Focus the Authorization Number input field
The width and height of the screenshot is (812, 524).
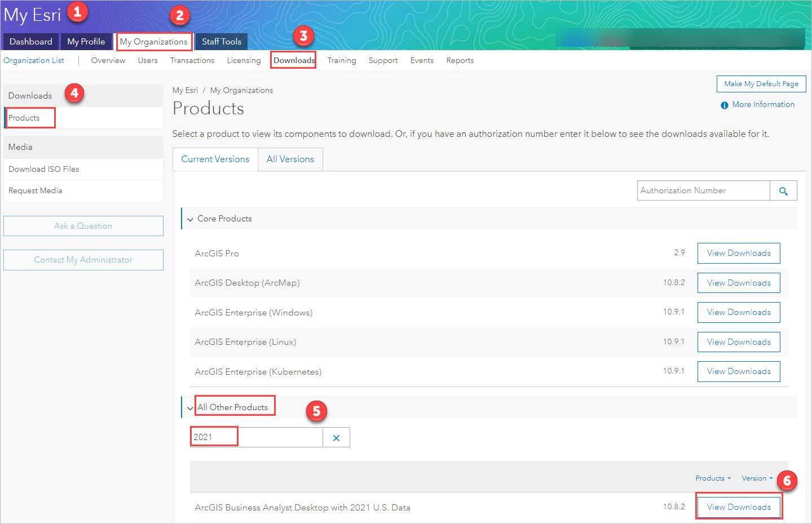pos(704,190)
